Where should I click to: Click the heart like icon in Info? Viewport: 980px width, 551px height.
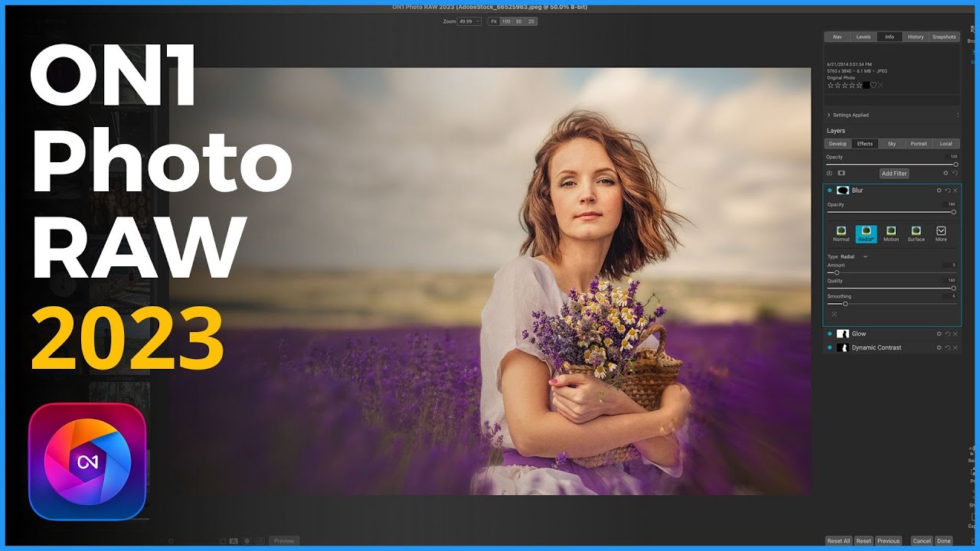tap(873, 85)
